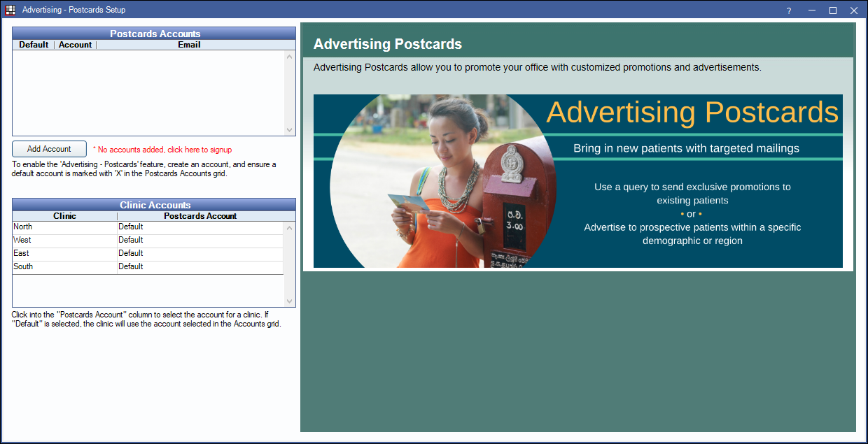Screen dimensions: 868x444
Task: Close the Advertising - Postcards Setup window
Action: (854, 10)
